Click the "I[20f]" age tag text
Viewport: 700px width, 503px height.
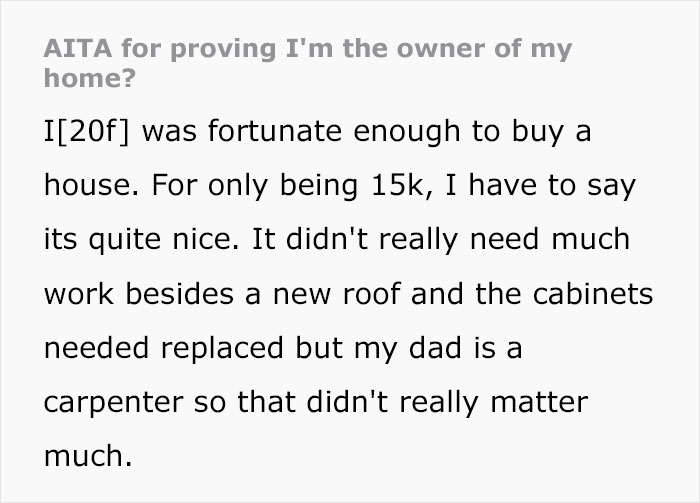87,132
